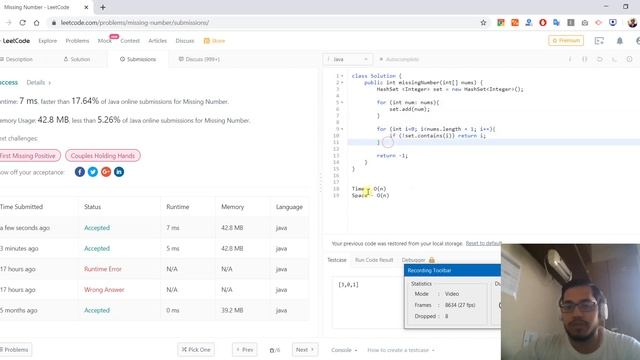Viewport: 640px width, 360px height.
Task: Open a new browser tab
Action: pyautogui.click(x=103, y=7)
